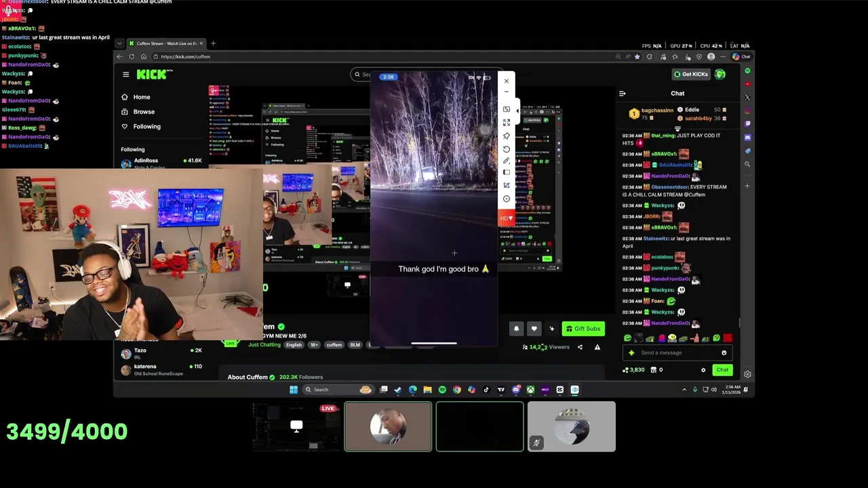
Task: Toggle the notification bell for Cuffem
Action: point(516,329)
